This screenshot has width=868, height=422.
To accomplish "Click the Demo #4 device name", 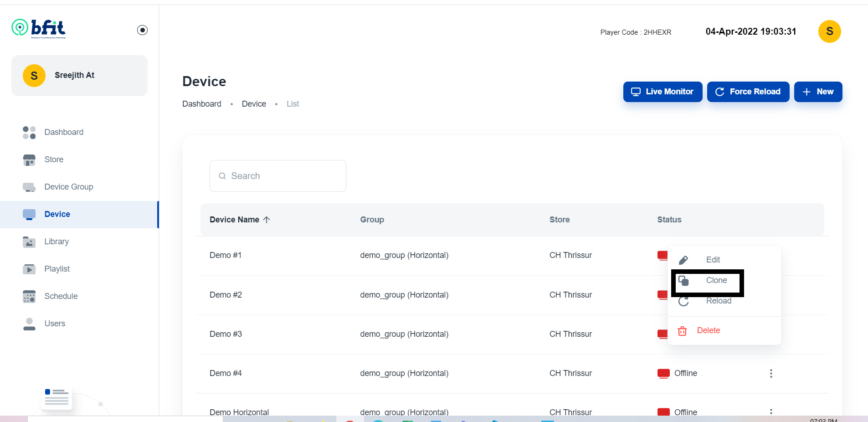I will tap(226, 373).
